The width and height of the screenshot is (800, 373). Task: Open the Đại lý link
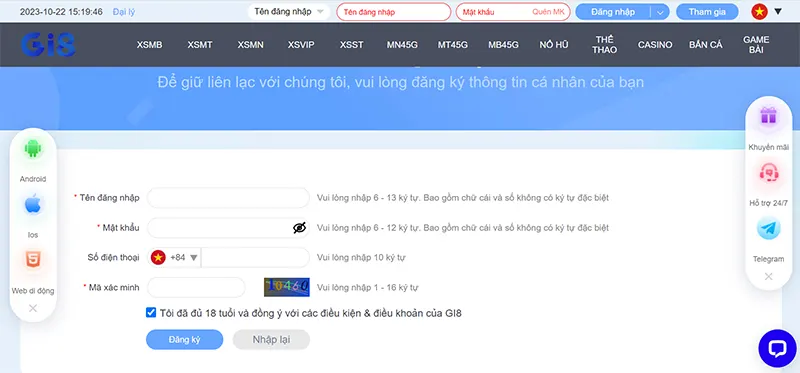pos(124,12)
